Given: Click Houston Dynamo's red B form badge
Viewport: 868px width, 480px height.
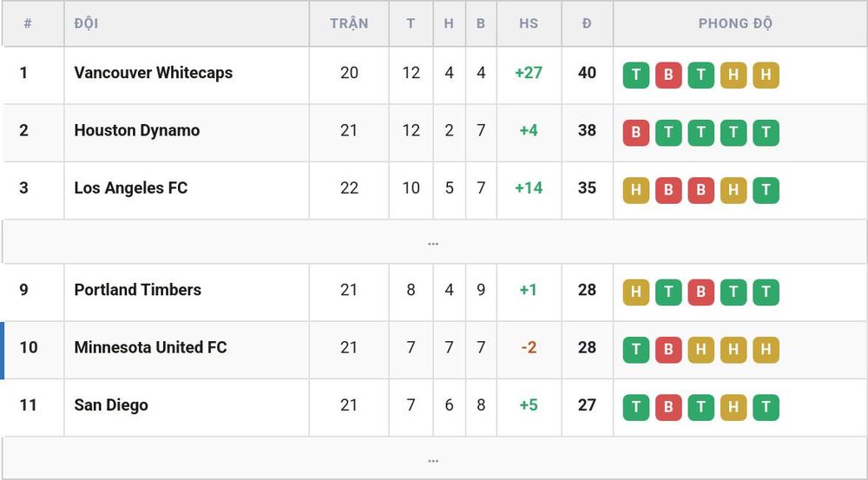Looking at the screenshot, I should point(635,133).
